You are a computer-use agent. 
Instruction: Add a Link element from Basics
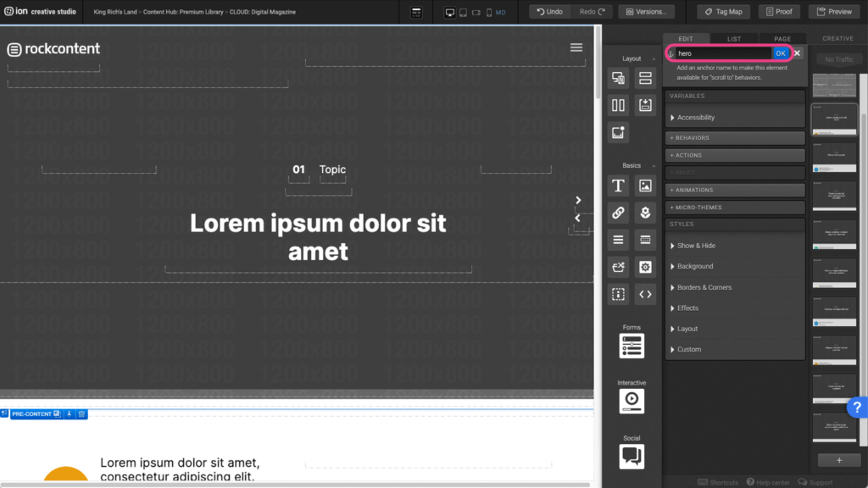(x=618, y=213)
